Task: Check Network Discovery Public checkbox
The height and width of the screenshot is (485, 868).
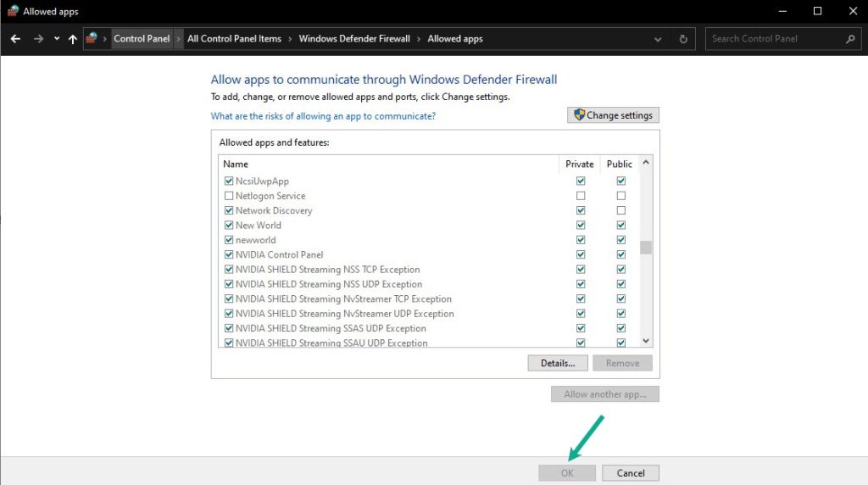Action: [621, 210]
